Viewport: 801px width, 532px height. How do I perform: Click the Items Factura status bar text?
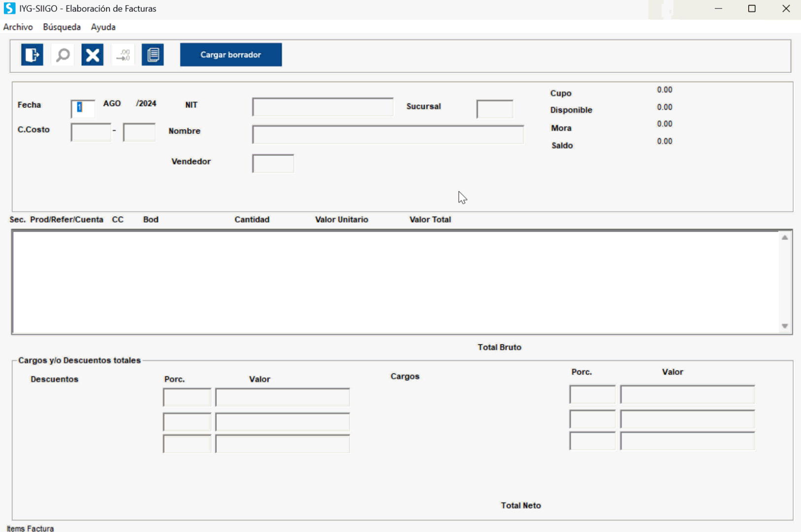[31, 529]
